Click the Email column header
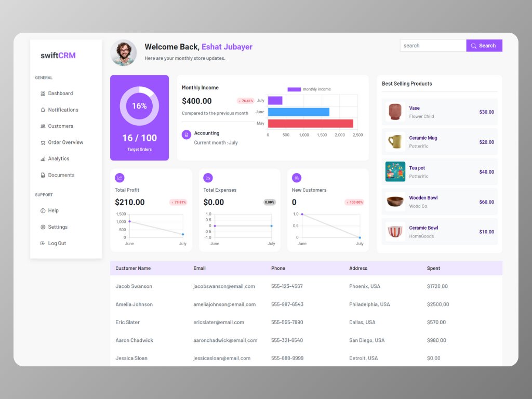This screenshot has width=532, height=399. [199, 269]
